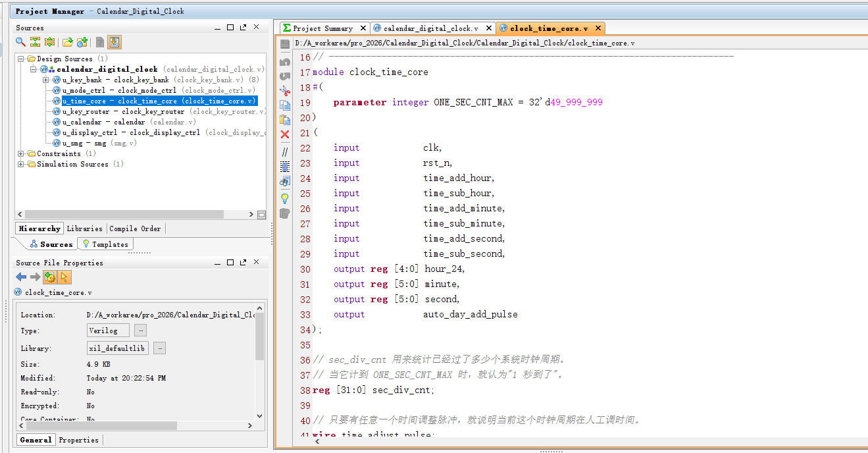Screen dimensions: 868x453
Task: Click the Collapse All icon in Sources
Action: pyautogui.click(x=35, y=42)
